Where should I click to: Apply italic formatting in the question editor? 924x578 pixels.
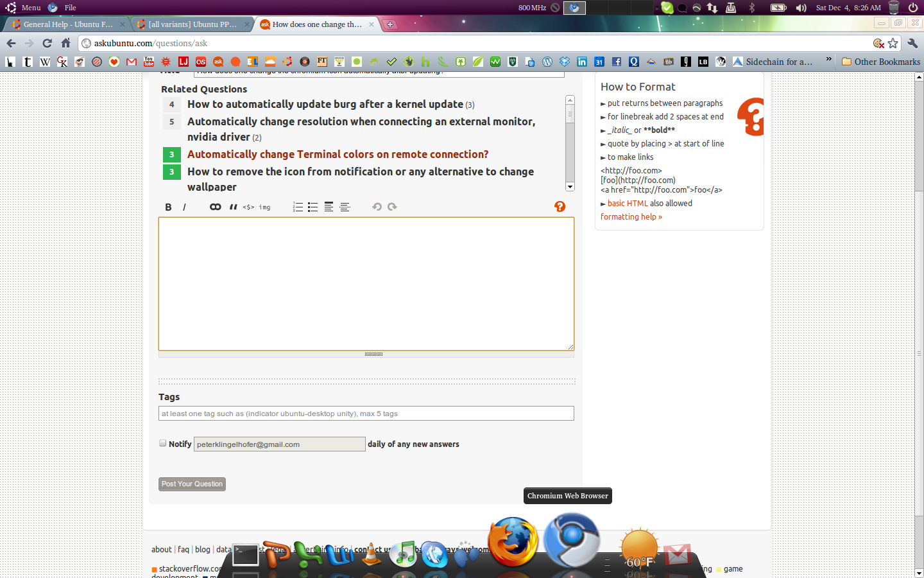pyautogui.click(x=184, y=207)
